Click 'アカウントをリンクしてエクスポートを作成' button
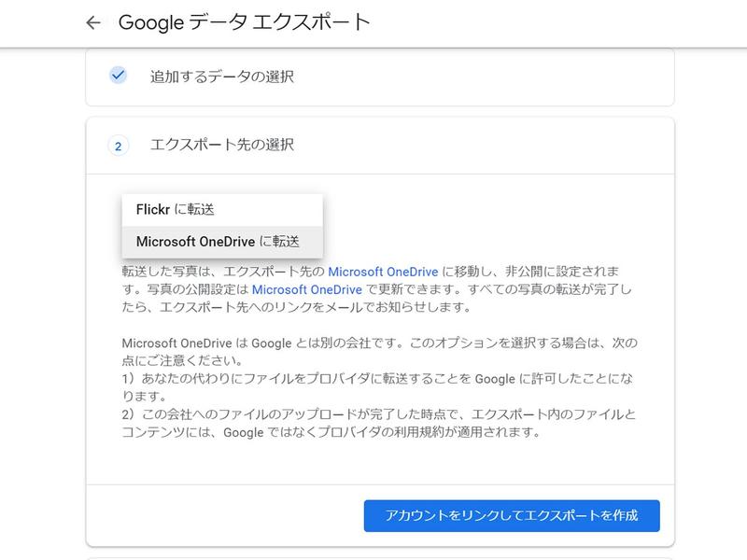747x560 pixels. 512,516
